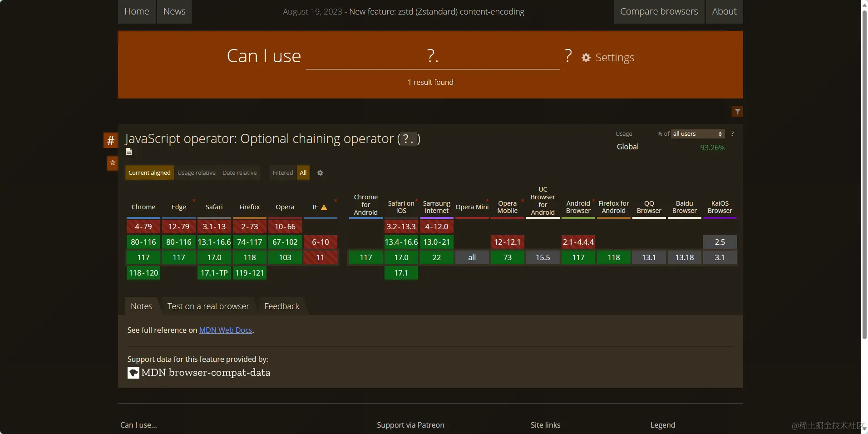The image size is (868, 434).
Task: Click the Edge column header
Action: [179, 207]
